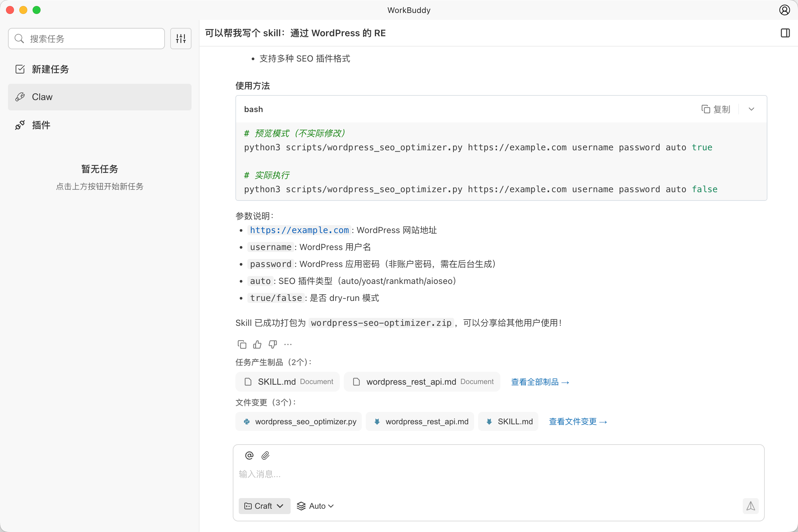Click the search magnifier icon
Image resolution: width=798 pixels, height=532 pixels.
pos(19,39)
